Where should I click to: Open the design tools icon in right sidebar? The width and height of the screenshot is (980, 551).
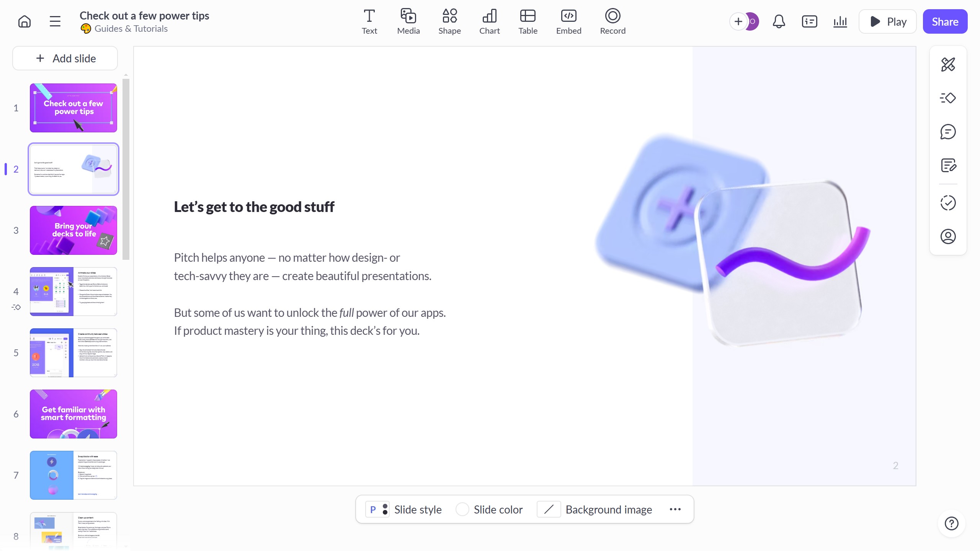click(x=948, y=65)
